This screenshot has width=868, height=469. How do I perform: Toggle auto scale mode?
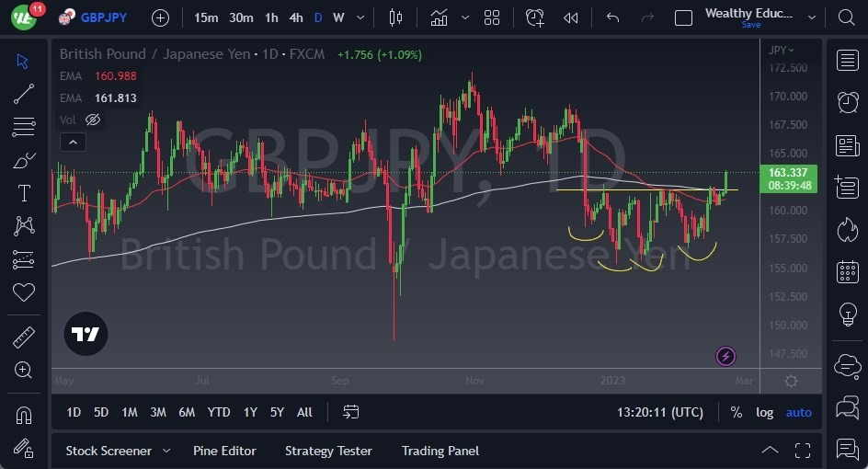pyautogui.click(x=799, y=412)
